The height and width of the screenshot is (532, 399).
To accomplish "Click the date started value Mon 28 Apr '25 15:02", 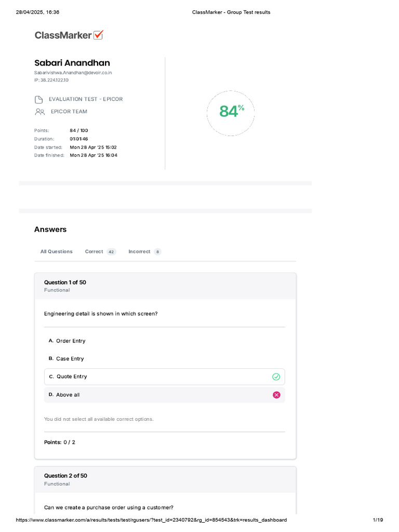I will point(94,147).
